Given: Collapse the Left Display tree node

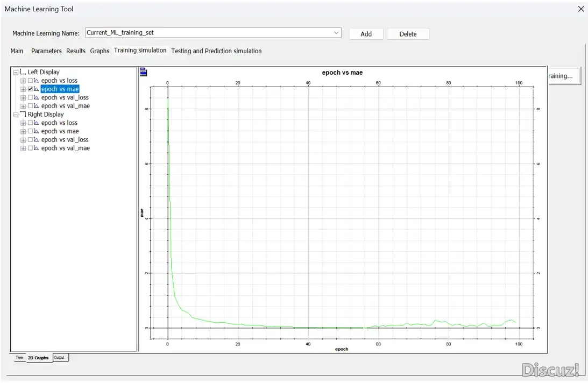Looking at the screenshot, I should pyautogui.click(x=16, y=72).
